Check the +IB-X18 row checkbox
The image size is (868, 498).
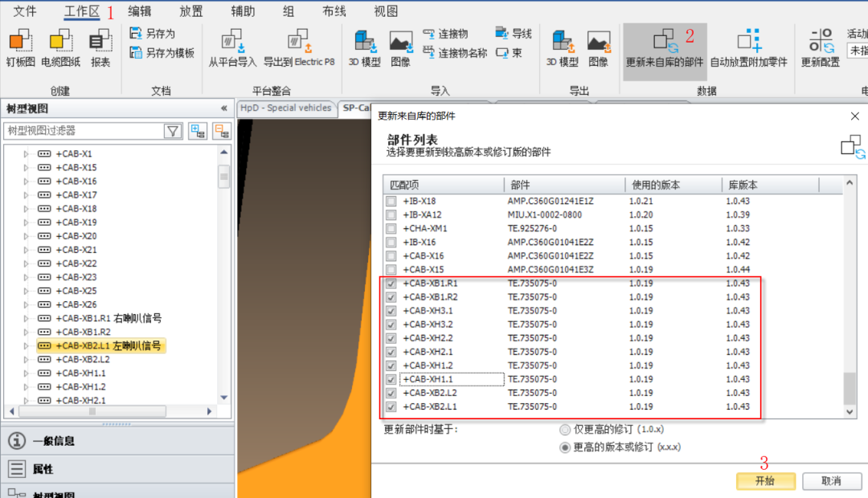(391, 201)
